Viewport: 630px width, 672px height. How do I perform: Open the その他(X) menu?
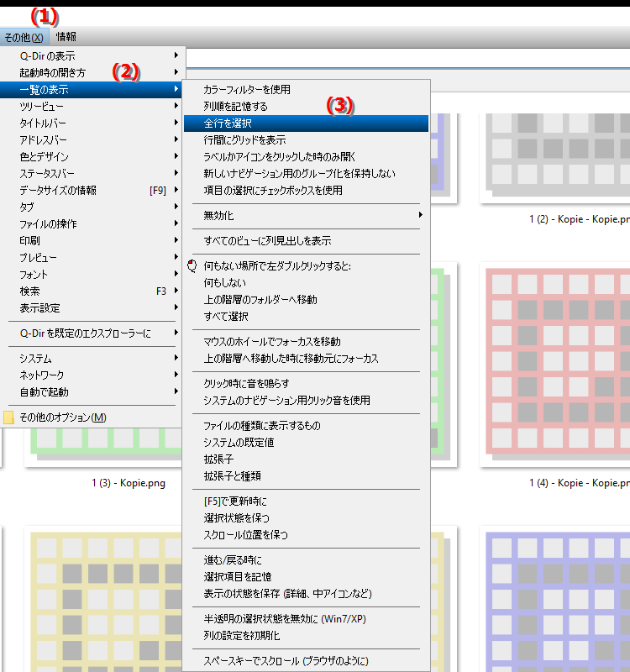coord(24,37)
